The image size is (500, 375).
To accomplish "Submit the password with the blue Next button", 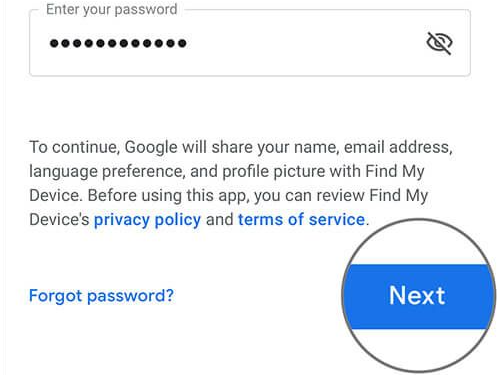I will point(418,296).
